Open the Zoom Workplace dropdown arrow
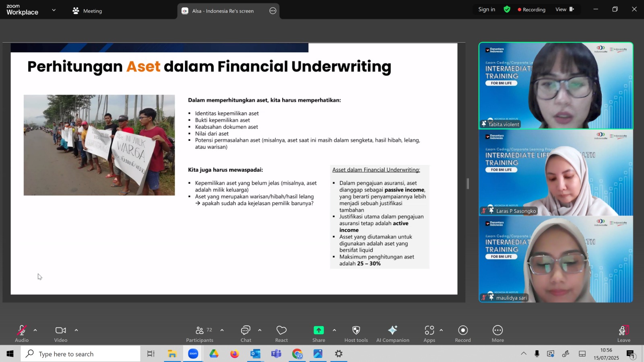644x362 pixels. tap(54, 10)
